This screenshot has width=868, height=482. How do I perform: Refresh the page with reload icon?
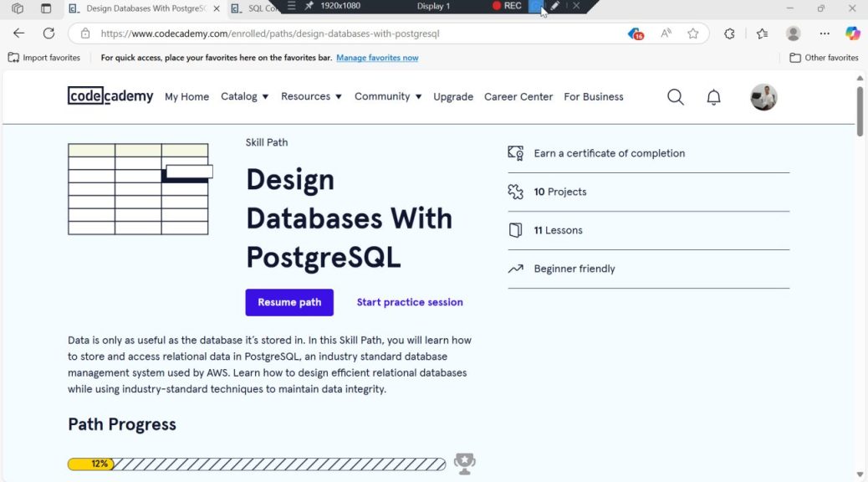click(49, 33)
